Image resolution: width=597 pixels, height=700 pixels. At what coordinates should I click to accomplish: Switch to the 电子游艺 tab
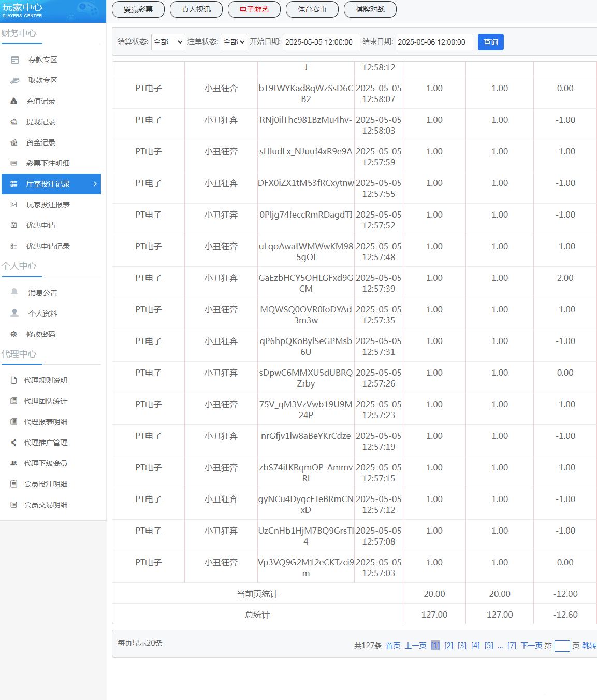tap(254, 9)
